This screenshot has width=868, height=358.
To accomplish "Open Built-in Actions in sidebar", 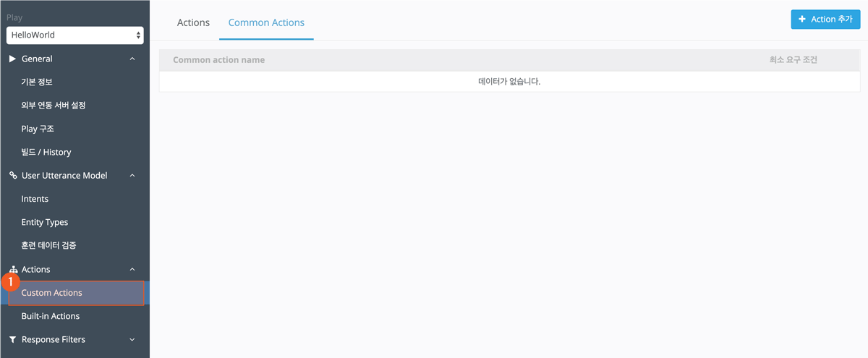I will pos(51,316).
